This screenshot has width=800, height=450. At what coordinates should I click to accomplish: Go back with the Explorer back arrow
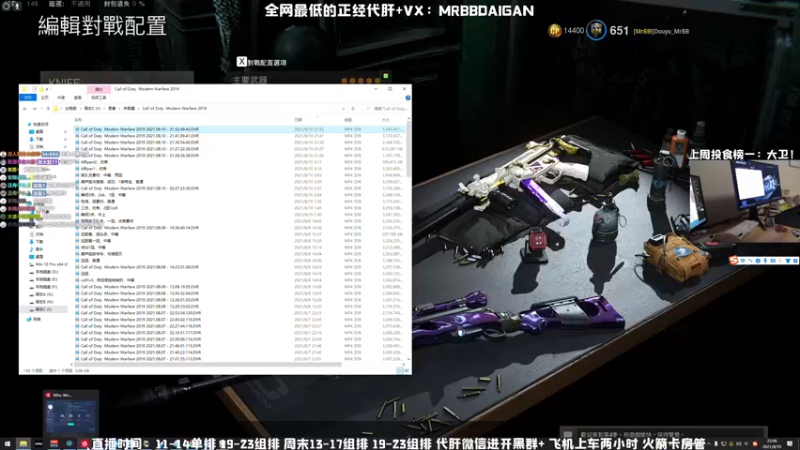coord(25,109)
